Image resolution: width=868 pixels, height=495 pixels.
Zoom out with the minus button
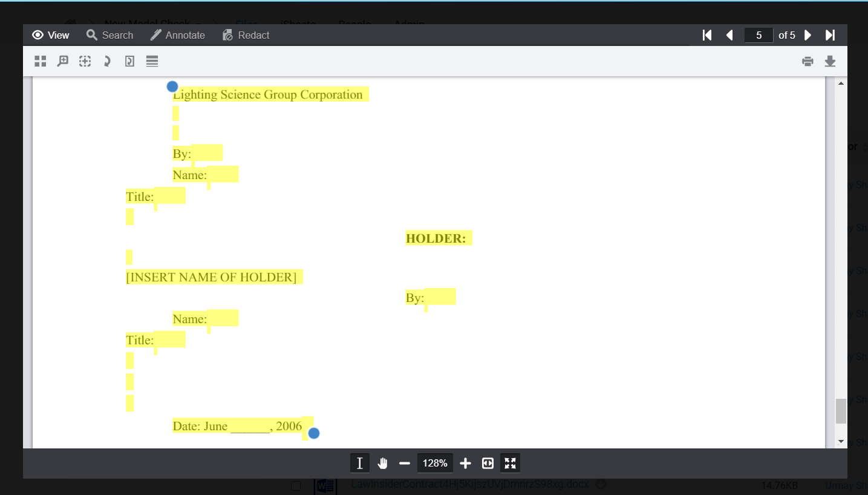(405, 464)
